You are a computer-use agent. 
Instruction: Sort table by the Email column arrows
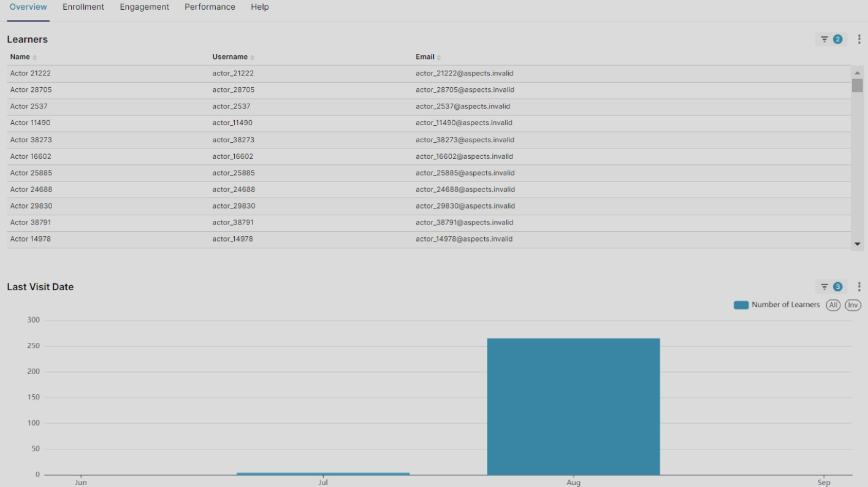point(439,57)
